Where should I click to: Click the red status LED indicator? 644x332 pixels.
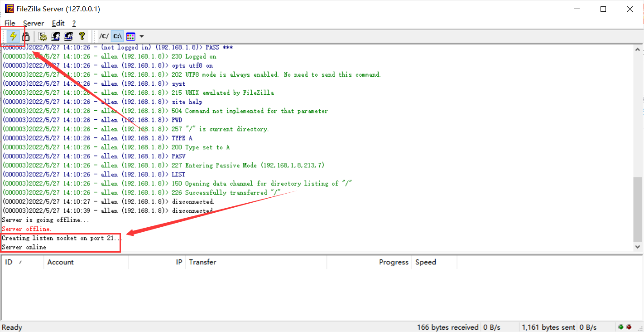[x=629, y=327]
